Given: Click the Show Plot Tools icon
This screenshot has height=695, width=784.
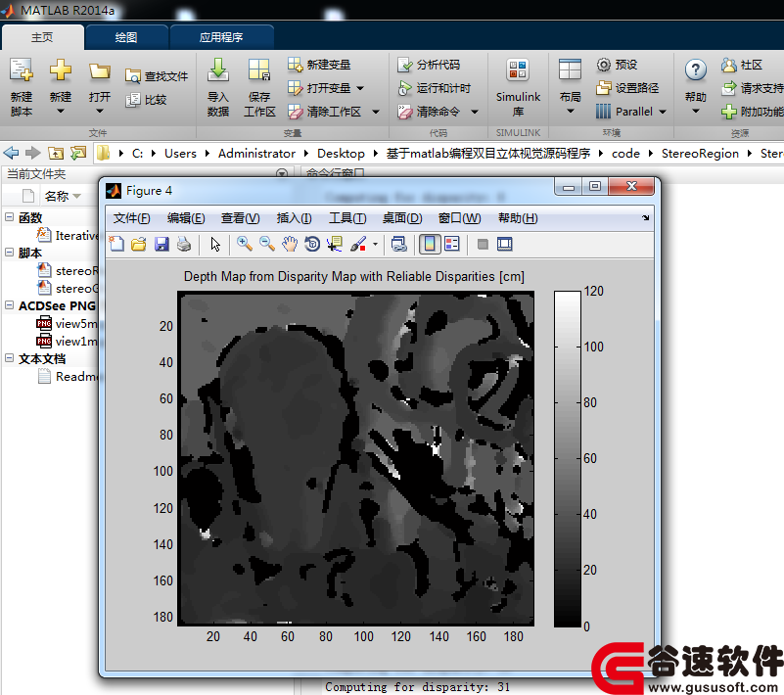Looking at the screenshot, I should (504, 244).
